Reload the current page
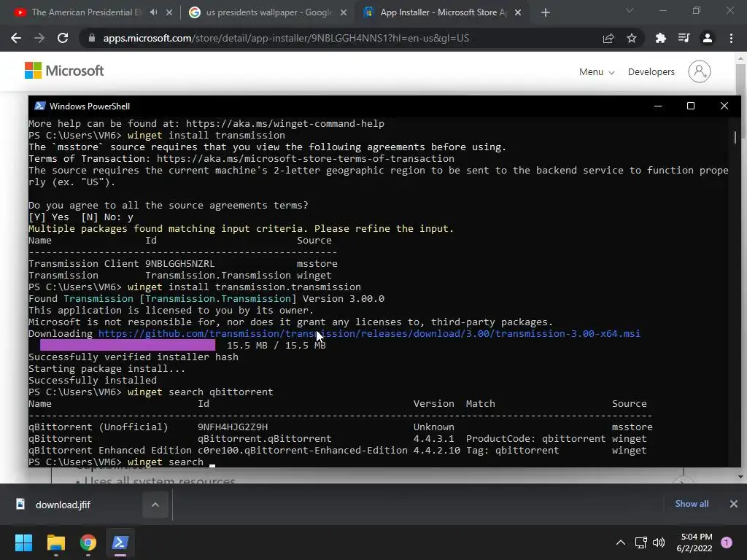The image size is (747, 560). (x=63, y=38)
